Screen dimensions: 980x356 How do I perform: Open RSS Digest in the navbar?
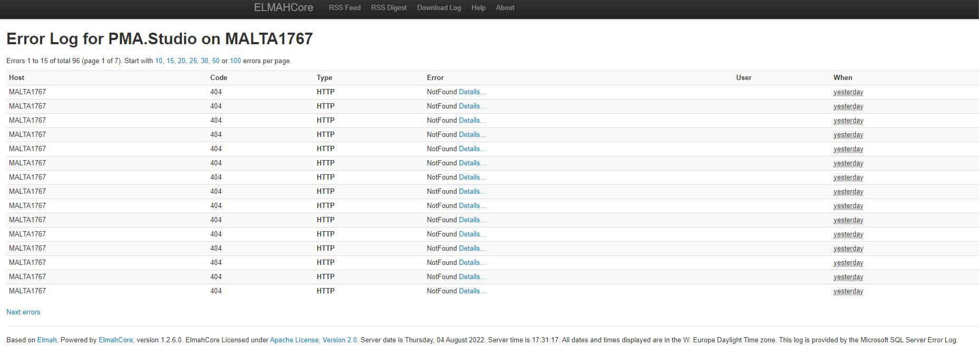pos(389,8)
